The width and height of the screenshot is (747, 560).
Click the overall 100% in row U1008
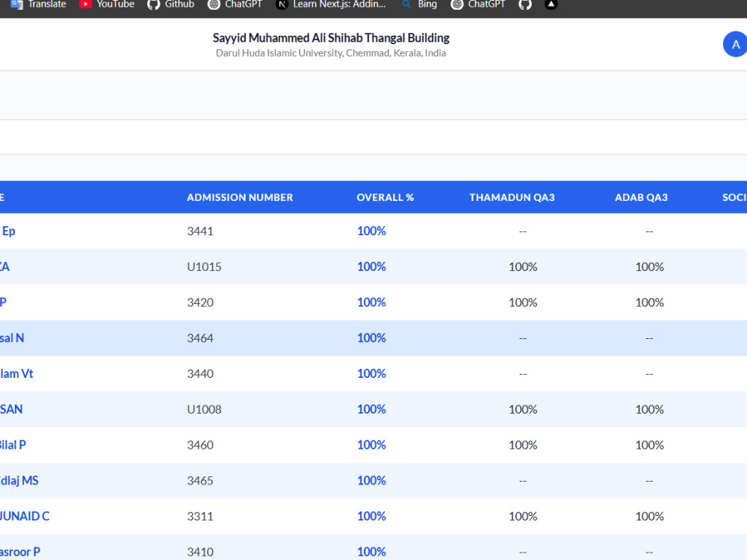pyautogui.click(x=371, y=409)
